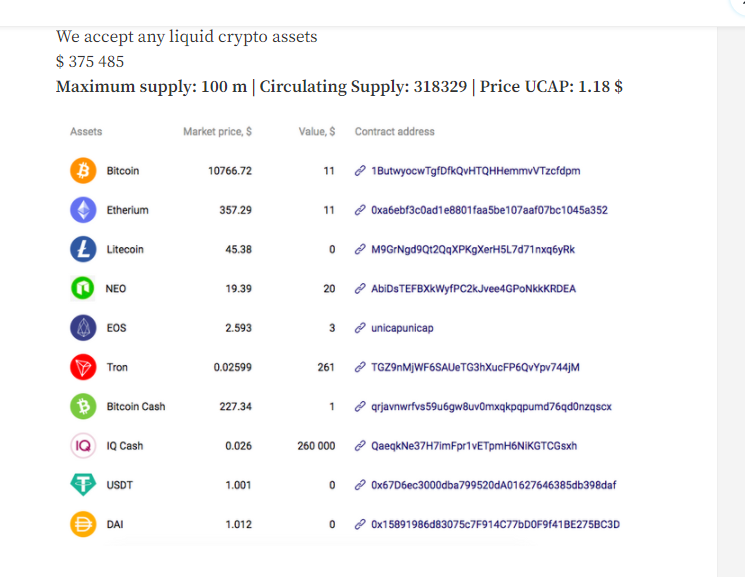Click the chain link icon in EOS row

click(360, 328)
